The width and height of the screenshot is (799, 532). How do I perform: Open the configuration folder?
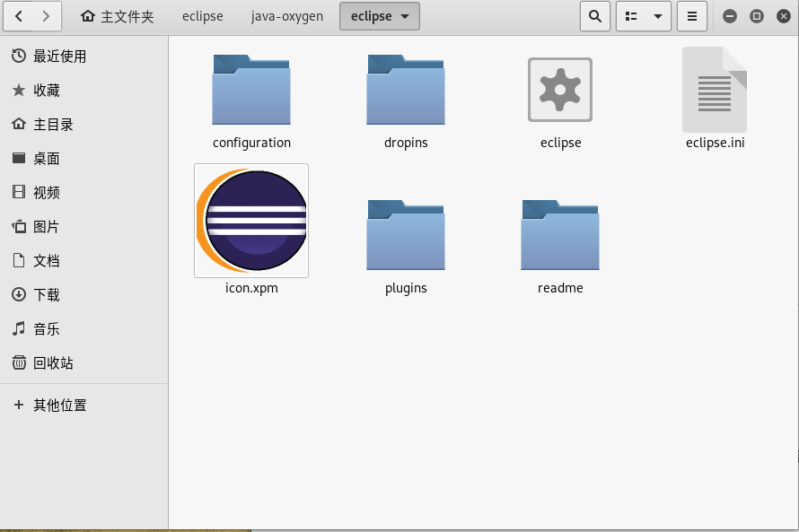251,90
